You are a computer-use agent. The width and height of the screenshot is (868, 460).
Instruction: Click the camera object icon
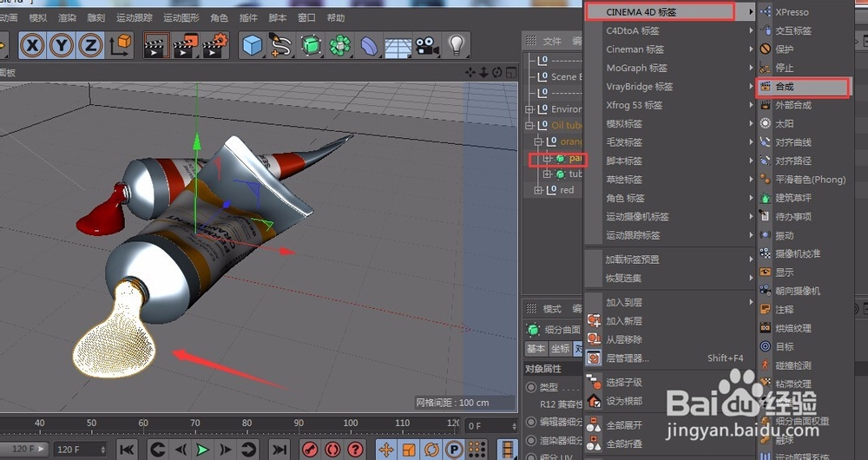[x=427, y=45]
